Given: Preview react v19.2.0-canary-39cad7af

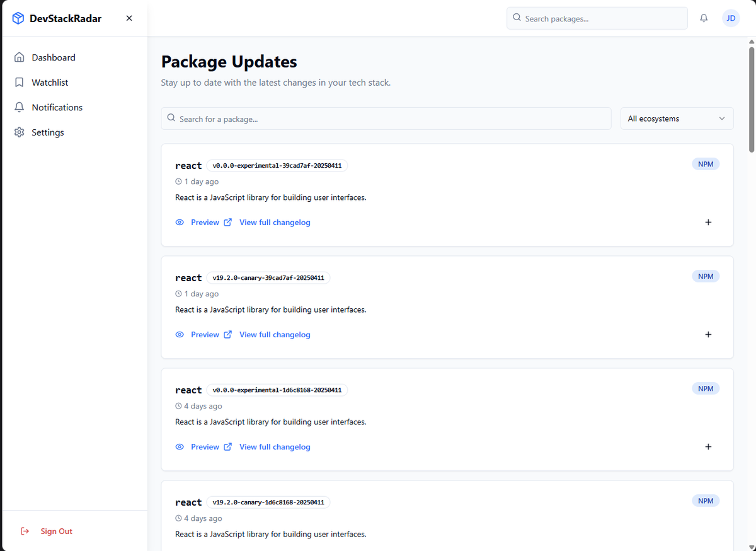Looking at the screenshot, I should (205, 335).
